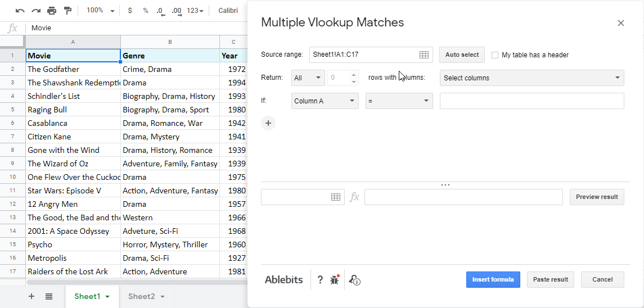
Task: Select Raiders of the Lost Ark cell
Action: click(x=73, y=271)
